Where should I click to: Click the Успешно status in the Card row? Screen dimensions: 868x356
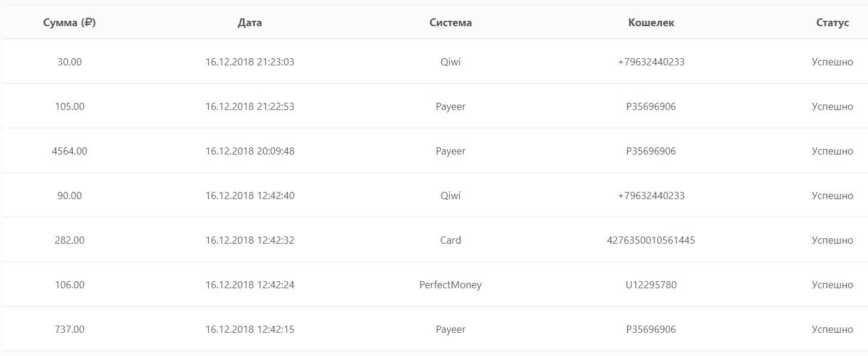coord(832,240)
